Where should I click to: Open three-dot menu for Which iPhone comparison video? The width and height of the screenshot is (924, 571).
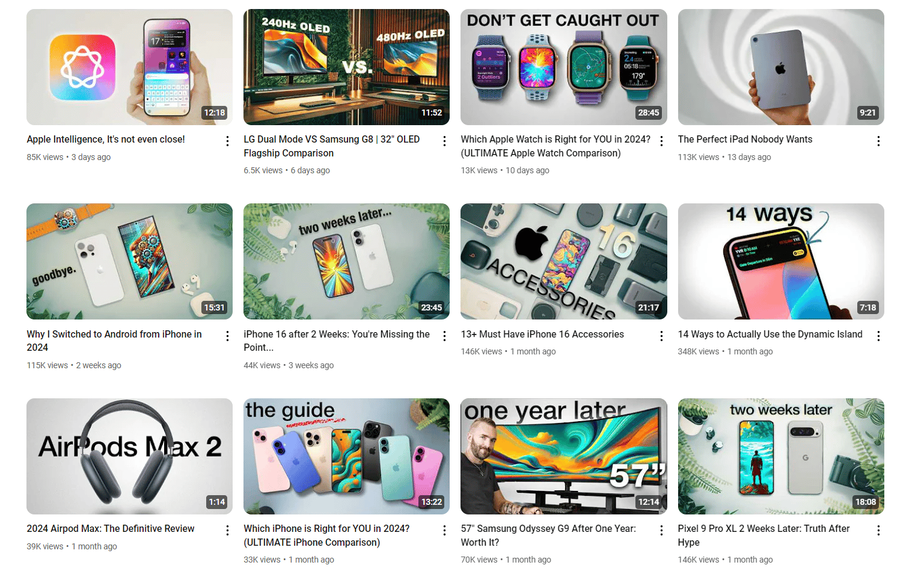(444, 531)
